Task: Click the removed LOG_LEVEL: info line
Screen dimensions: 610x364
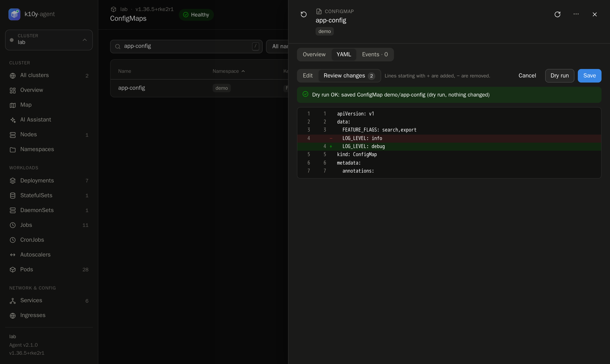Action: tap(449, 138)
